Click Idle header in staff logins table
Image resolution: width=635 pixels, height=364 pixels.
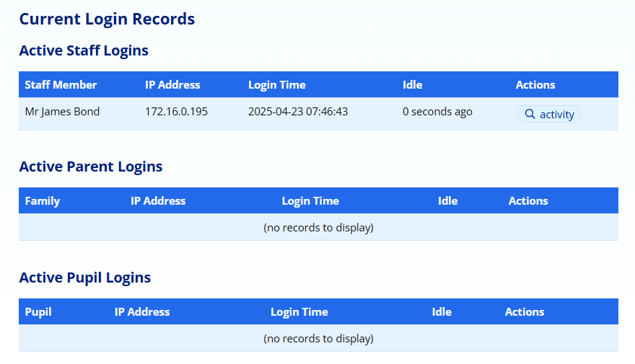coord(412,84)
